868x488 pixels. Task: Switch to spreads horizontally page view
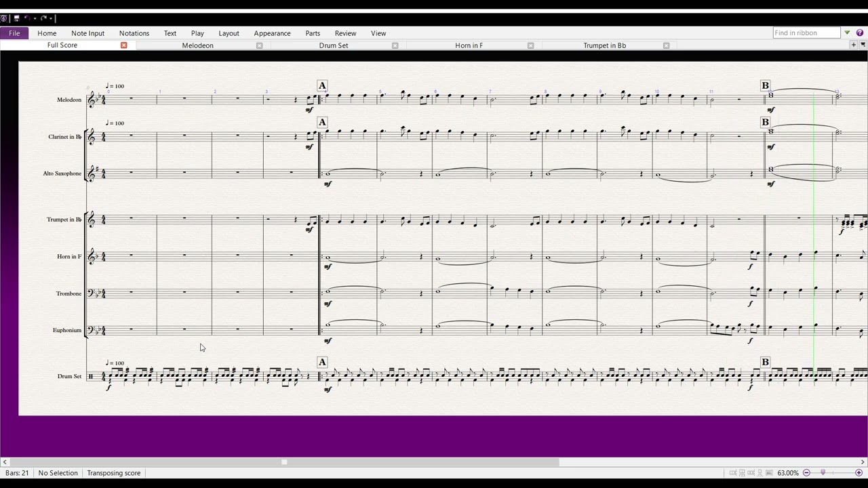(733, 472)
